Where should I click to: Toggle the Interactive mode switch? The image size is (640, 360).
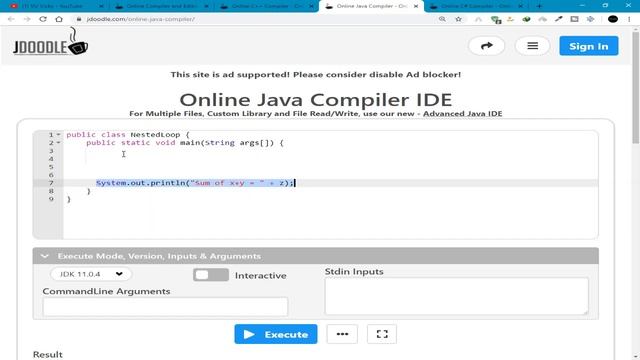click(211, 275)
